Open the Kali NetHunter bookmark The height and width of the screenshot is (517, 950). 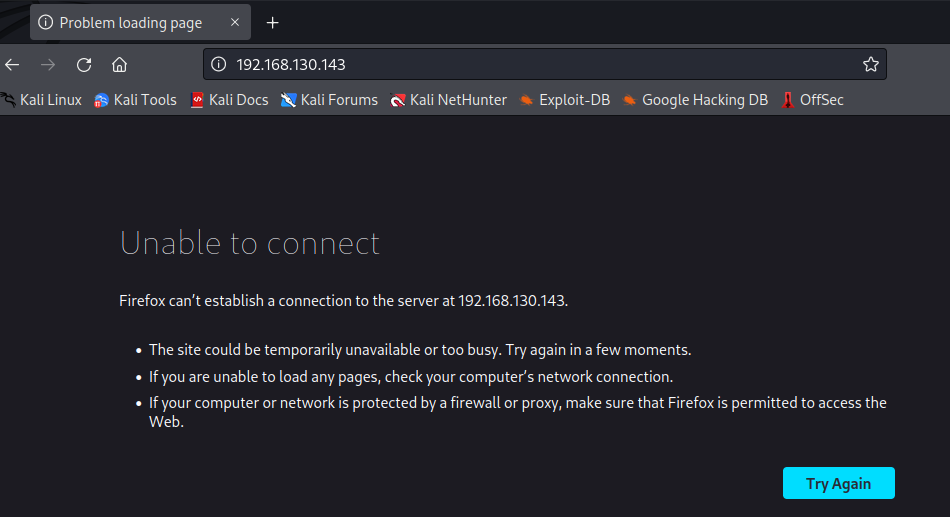(x=448, y=100)
